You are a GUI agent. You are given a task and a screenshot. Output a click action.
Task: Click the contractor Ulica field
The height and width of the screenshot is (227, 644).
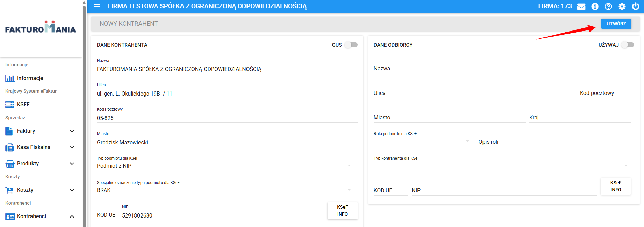[x=227, y=94]
